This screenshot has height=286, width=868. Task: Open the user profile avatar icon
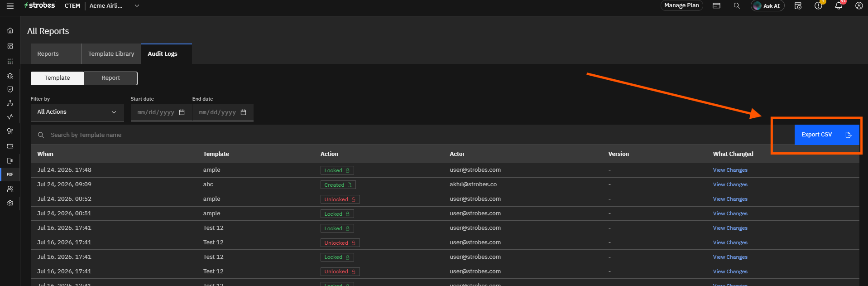coord(859,6)
